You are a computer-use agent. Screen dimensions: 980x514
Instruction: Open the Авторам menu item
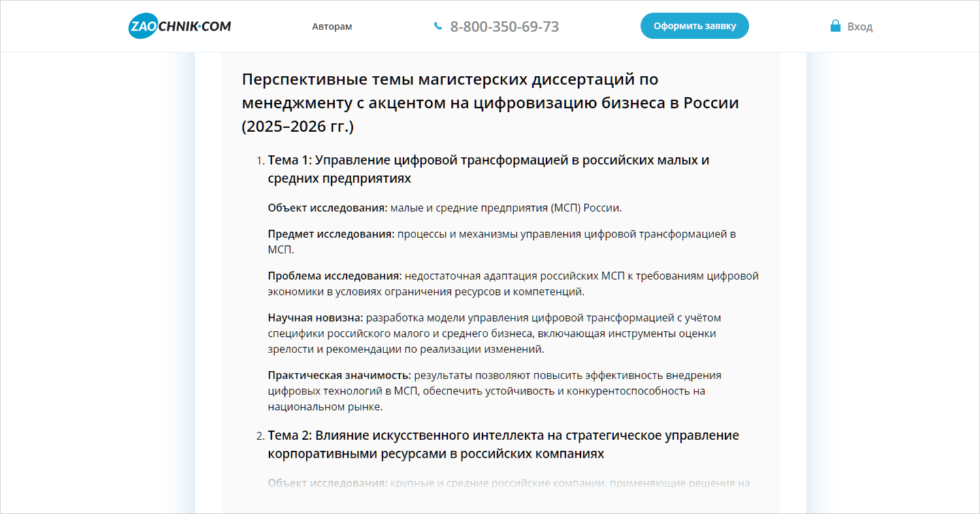pyautogui.click(x=332, y=27)
